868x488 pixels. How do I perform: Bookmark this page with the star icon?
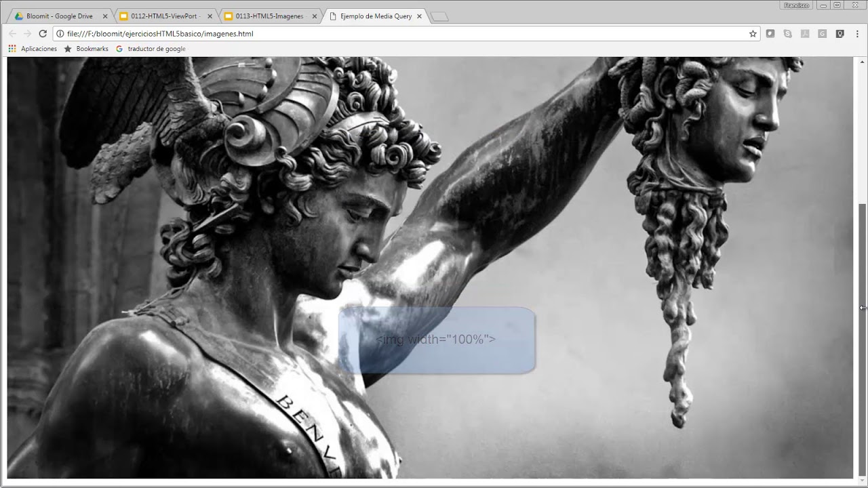click(753, 33)
